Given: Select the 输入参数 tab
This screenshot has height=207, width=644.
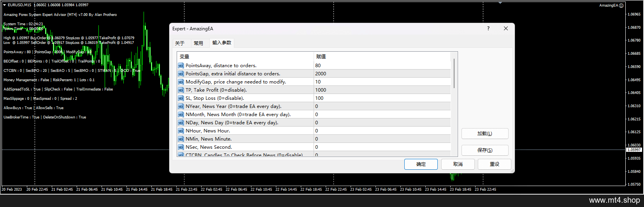Looking at the screenshot, I should click(222, 43).
